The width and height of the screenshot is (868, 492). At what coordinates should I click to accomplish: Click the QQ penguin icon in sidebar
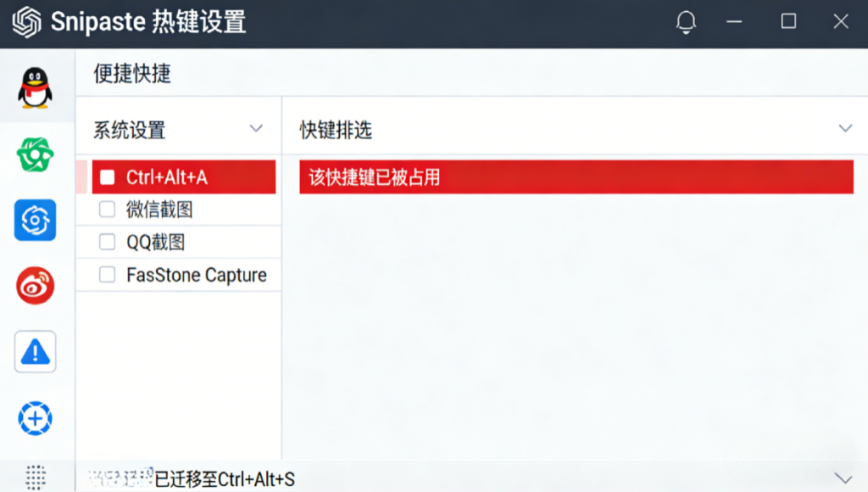[36, 87]
